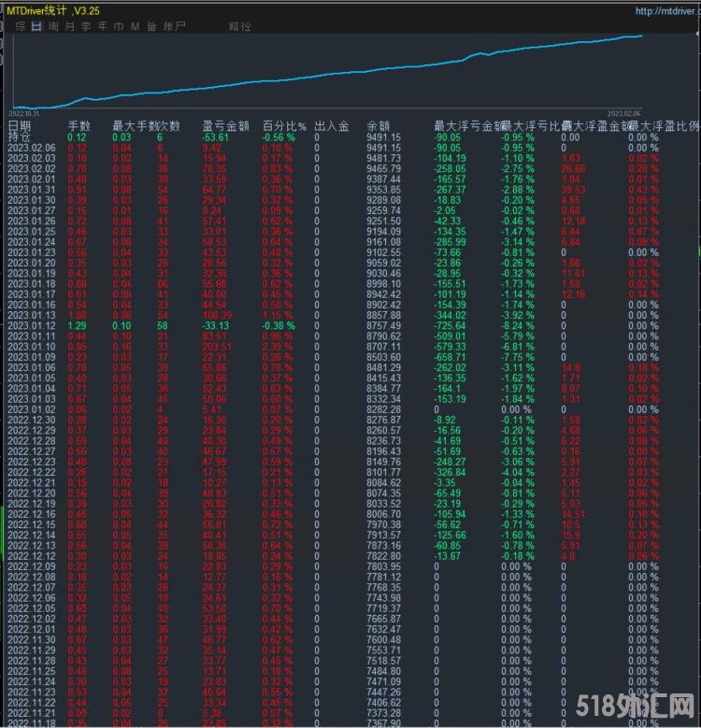Click the 手数 column header
Viewport: 701px width, 728px height.
coord(79,125)
